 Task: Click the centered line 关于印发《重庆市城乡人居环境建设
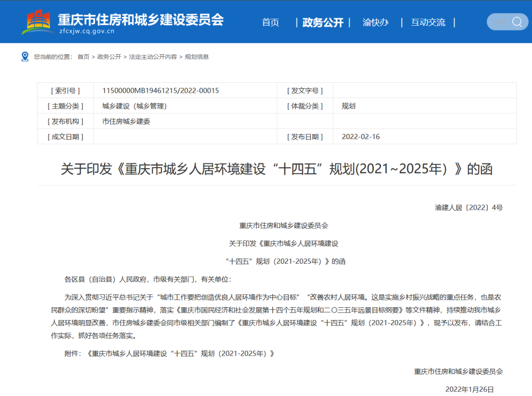[x=284, y=244]
